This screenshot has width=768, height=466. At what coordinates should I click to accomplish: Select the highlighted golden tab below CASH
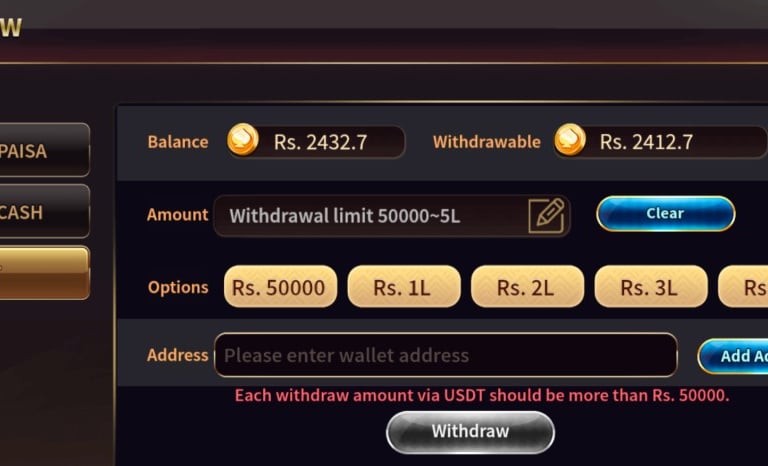pyautogui.click(x=45, y=272)
